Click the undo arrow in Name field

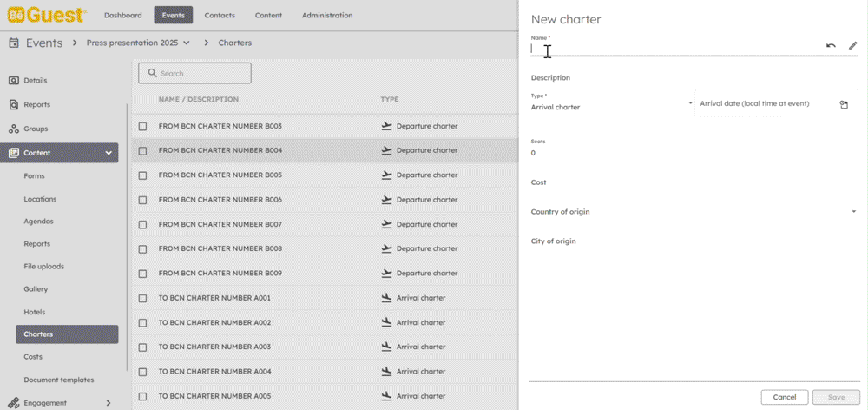831,46
